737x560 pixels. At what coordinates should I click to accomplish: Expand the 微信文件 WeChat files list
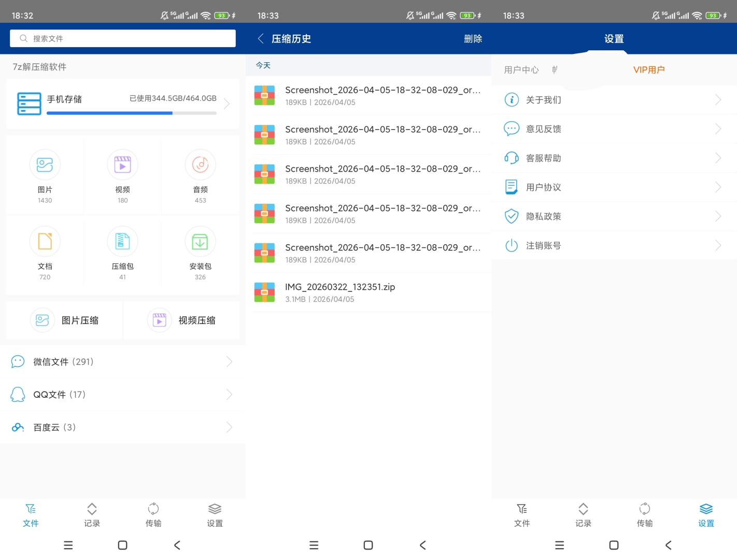(122, 361)
